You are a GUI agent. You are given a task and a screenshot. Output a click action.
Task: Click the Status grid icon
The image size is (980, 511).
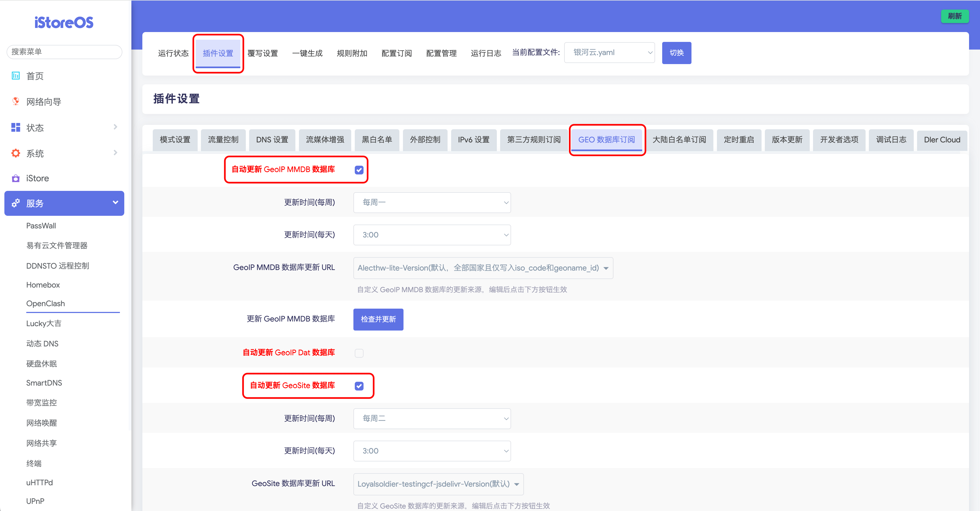pos(16,127)
